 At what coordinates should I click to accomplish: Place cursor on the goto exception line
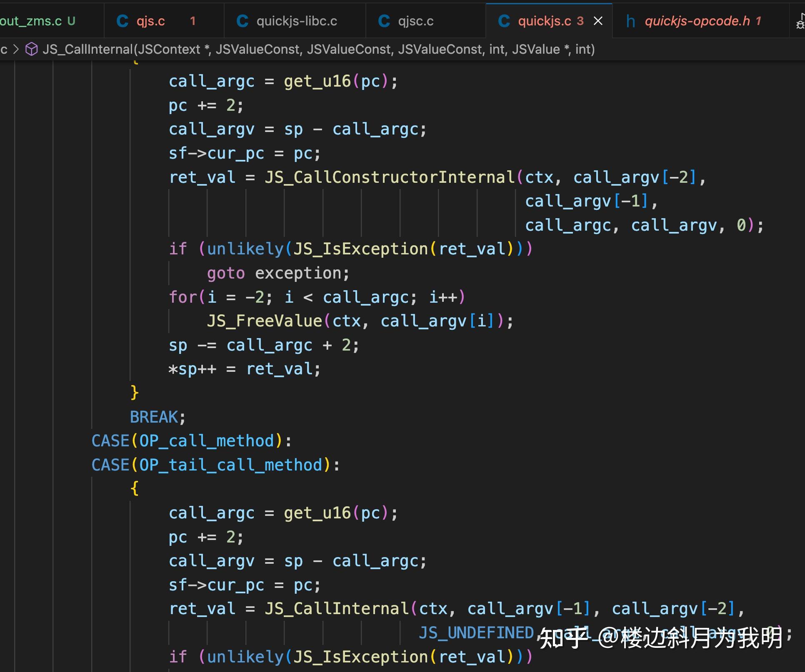coord(278,273)
